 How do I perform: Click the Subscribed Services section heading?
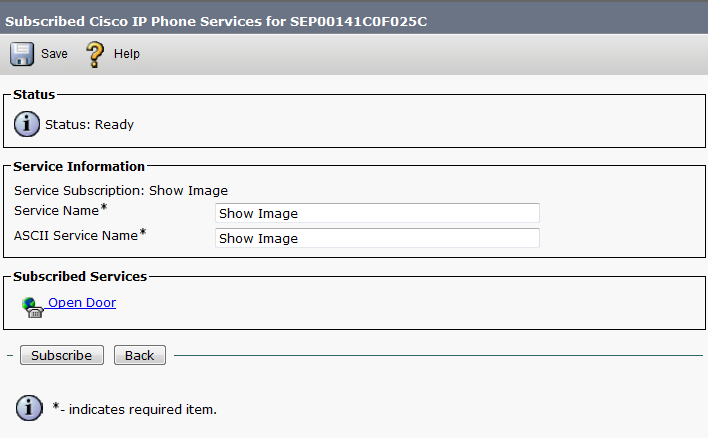tap(80, 276)
